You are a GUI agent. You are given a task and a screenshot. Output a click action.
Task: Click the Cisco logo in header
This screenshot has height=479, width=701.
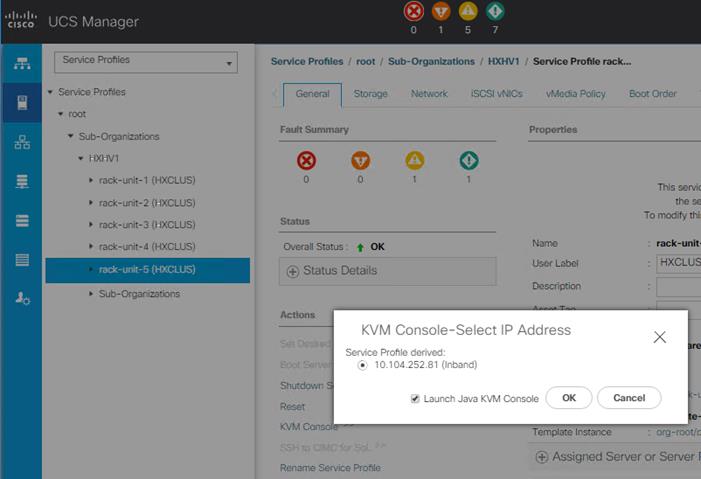[21, 20]
